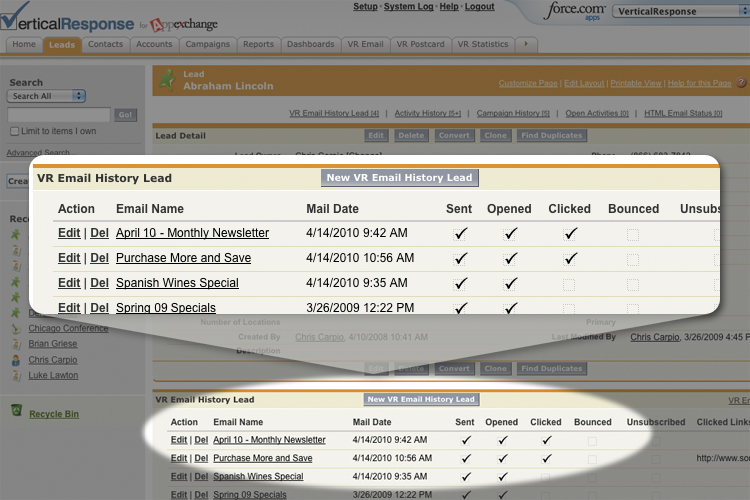The width and height of the screenshot is (750, 500).
Task: Click the sidebar search text field
Action: [58, 115]
